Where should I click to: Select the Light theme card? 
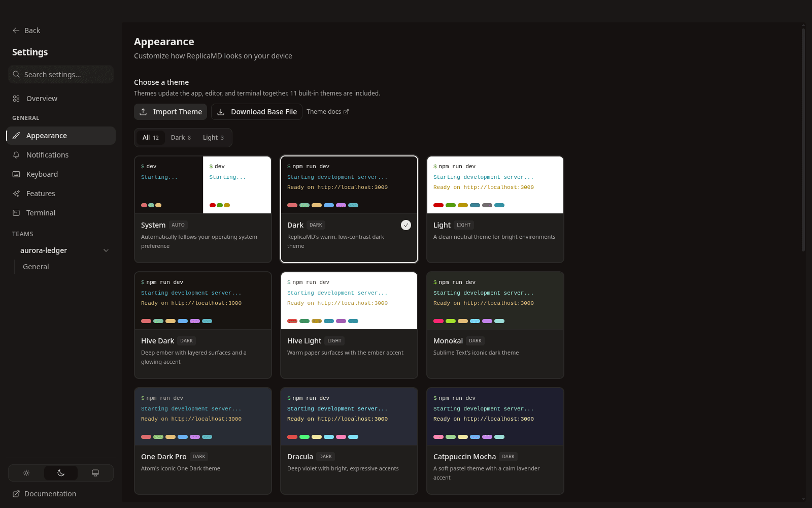coord(495,209)
